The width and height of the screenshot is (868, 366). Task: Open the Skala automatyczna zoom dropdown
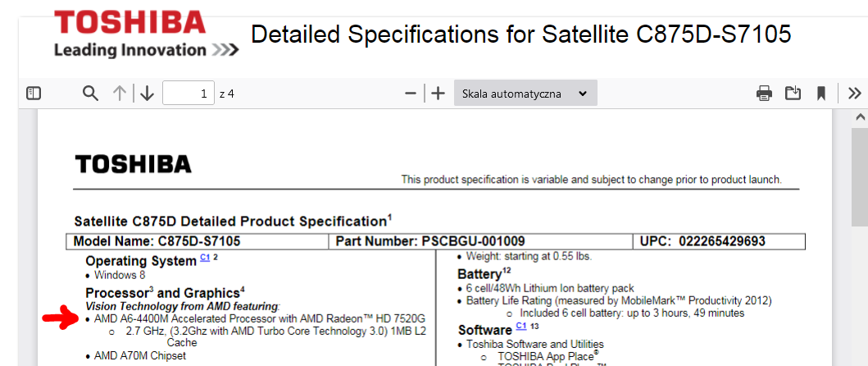(525, 94)
